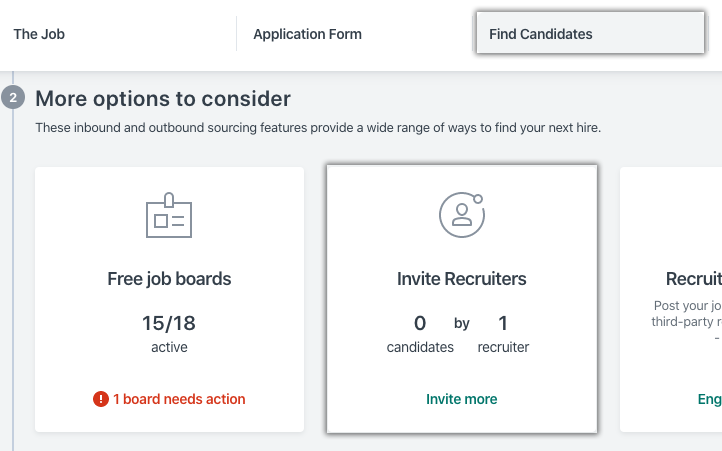Open the Find Candidates tab
This screenshot has width=722, height=451.
coord(590,33)
